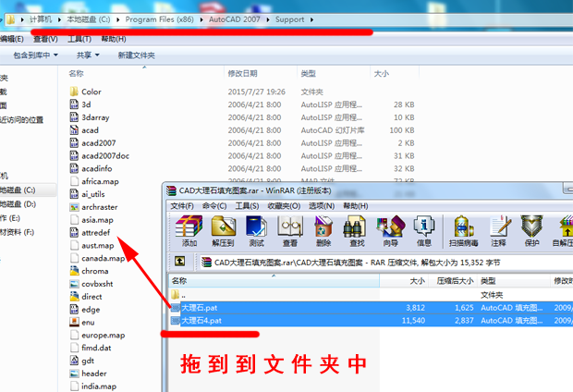The image size is (573, 392).
Task: Open the 收藏夹(O) menu in WinRAR
Action: click(x=284, y=206)
